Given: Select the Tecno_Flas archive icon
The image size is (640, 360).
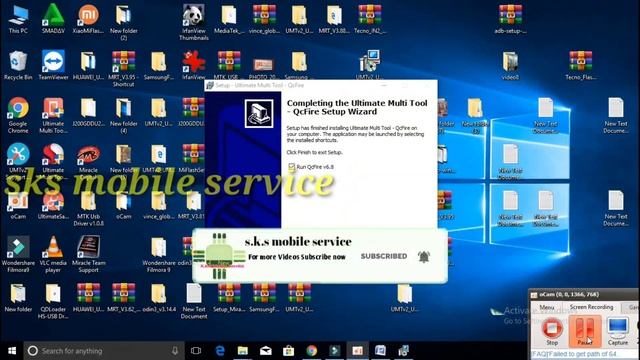Looking at the screenshot, I should pyautogui.click(x=580, y=65).
